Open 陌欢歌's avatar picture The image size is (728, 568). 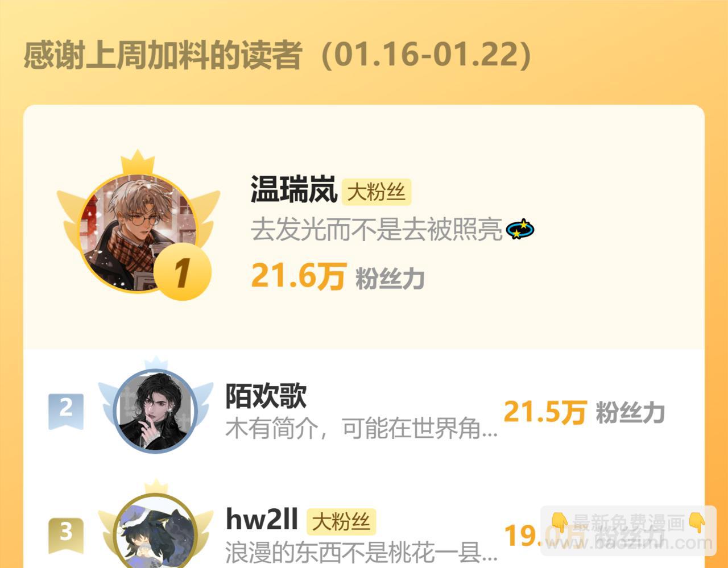155,411
